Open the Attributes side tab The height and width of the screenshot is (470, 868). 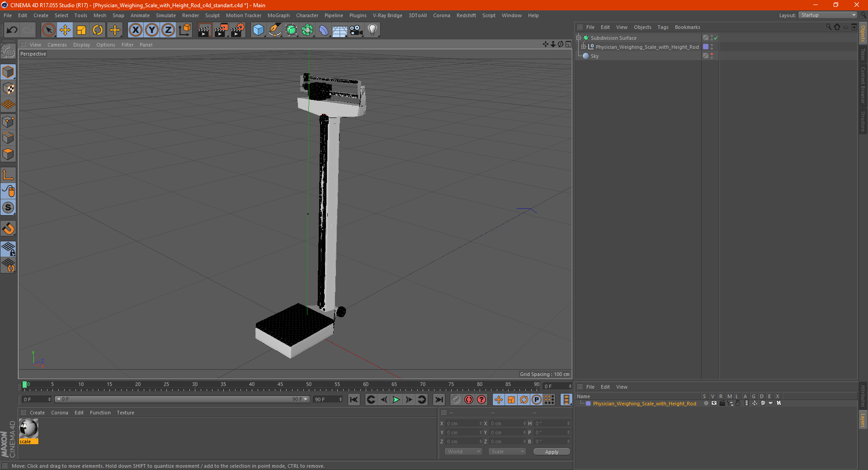click(x=863, y=395)
